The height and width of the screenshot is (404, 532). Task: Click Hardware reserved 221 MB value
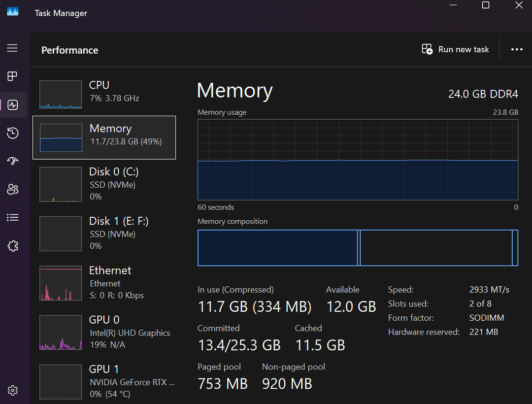pyautogui.click(x=484, y=332)
